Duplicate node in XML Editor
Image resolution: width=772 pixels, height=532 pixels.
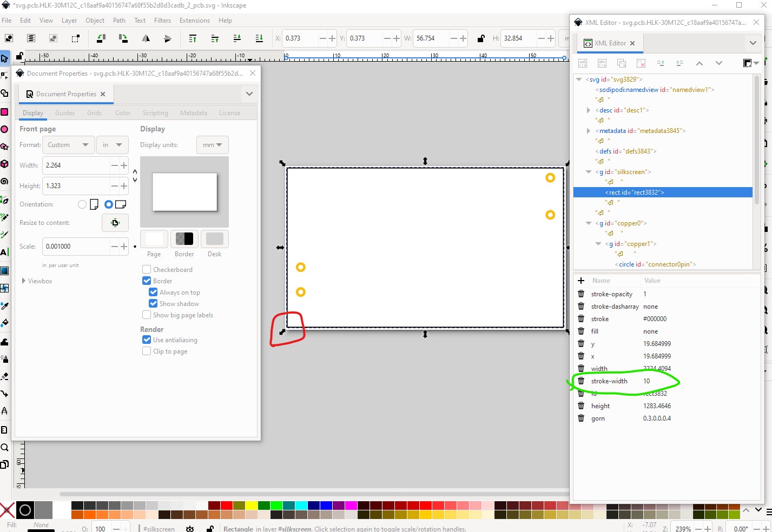coord(622,63)
